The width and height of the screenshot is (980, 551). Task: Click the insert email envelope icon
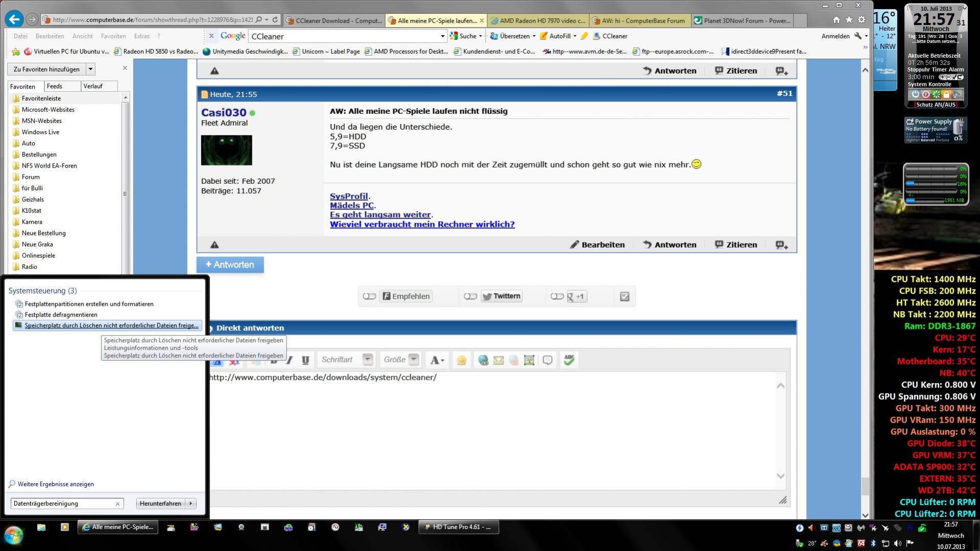pos(498,360)
